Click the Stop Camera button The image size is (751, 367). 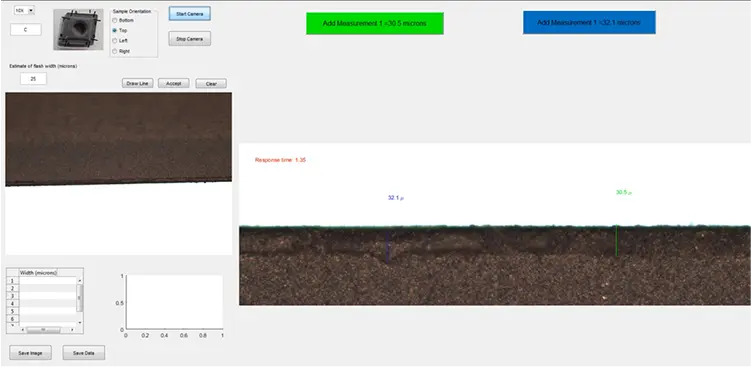[189, 39]
